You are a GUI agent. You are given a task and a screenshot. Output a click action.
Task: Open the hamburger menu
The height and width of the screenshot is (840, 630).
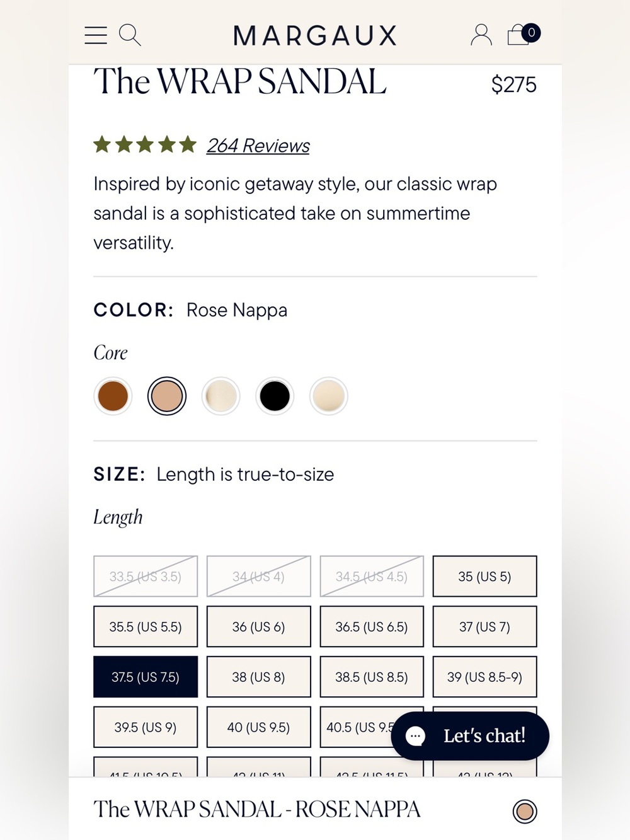pos(96,35)
